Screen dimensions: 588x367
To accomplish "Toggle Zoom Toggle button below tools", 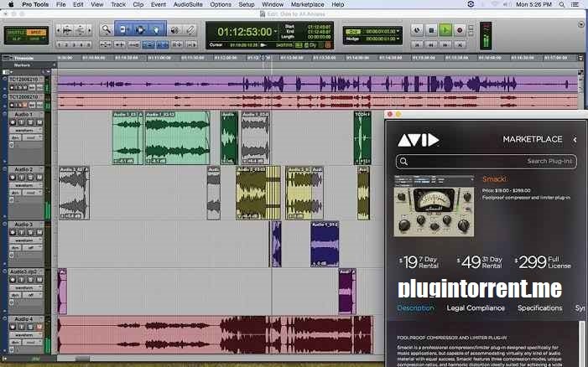I will (x=106, y=44).
